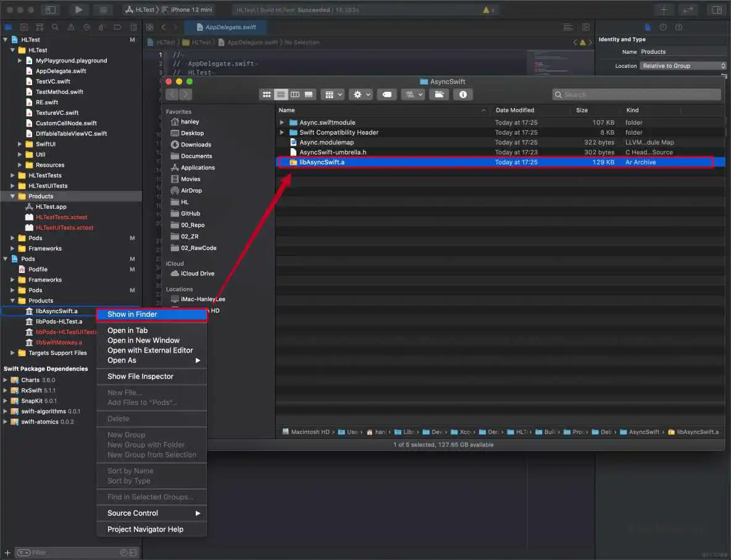This screenshot has height=560, width=731.
Task: Collapse the upper Products group under HLTest
Action: 12,196
